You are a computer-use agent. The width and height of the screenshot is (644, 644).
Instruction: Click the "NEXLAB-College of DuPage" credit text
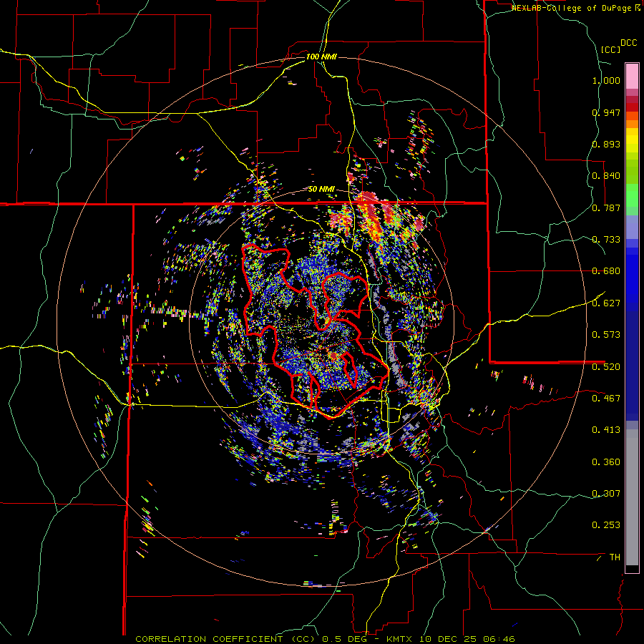(571, 8)
